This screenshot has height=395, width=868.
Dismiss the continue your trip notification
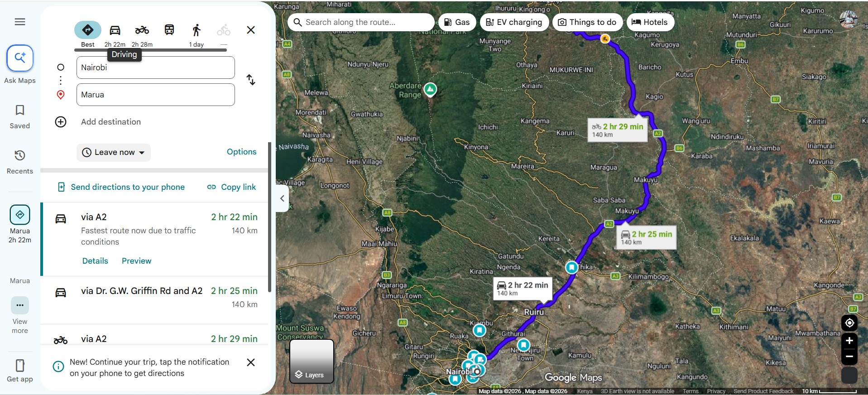pyautogui.click(x=251, y=362)
